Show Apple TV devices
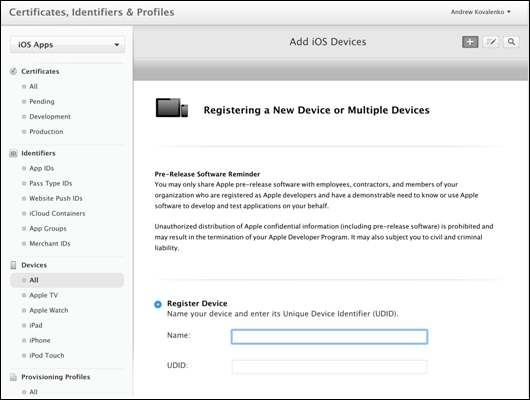Screen dimensions: 530x400 (x=43, y=295)
